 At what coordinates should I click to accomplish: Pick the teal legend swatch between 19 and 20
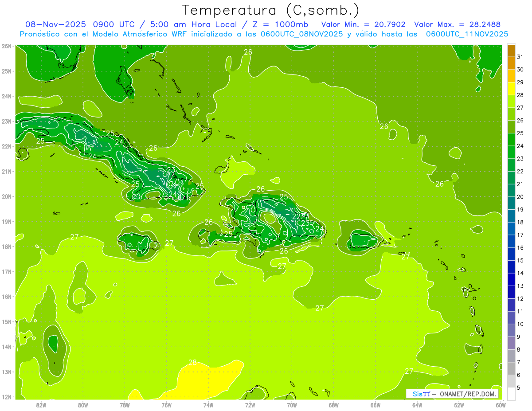click(x=512, y=203)
